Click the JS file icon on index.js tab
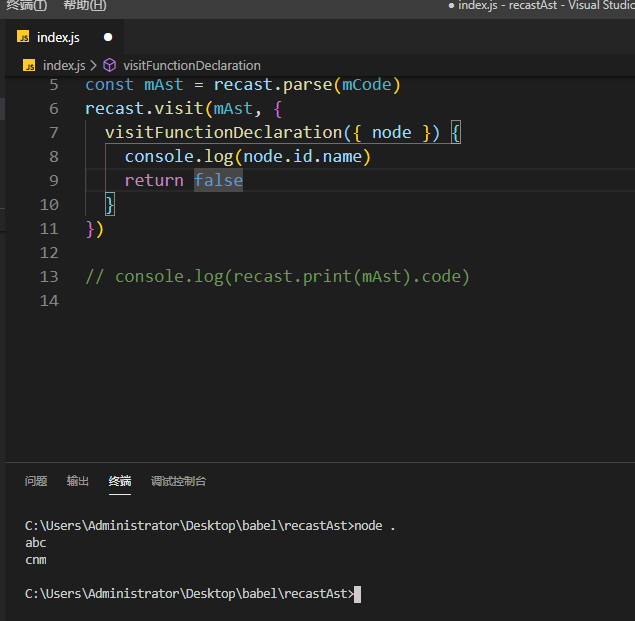 (23, 37)
